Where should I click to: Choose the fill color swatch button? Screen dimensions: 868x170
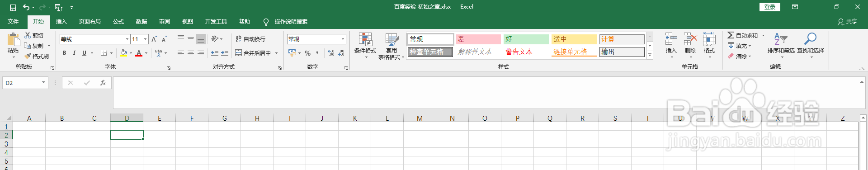[x=123, y=53]
